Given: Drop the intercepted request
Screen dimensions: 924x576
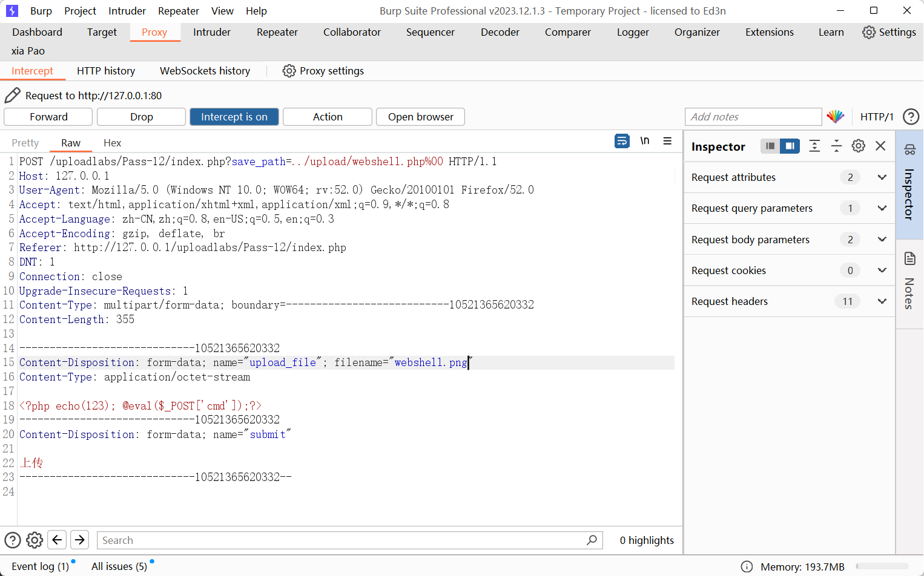Looking at the screenshot, I should point(141,117).
